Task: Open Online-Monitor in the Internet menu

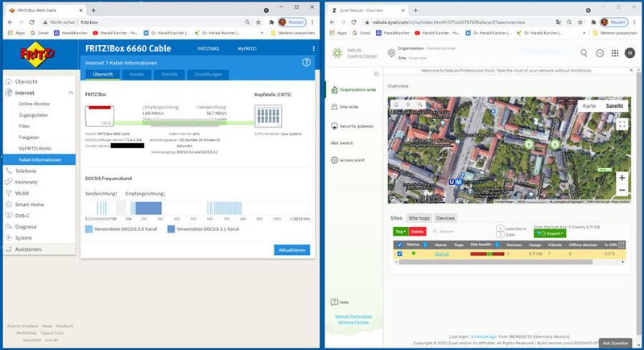Action: 34,104
